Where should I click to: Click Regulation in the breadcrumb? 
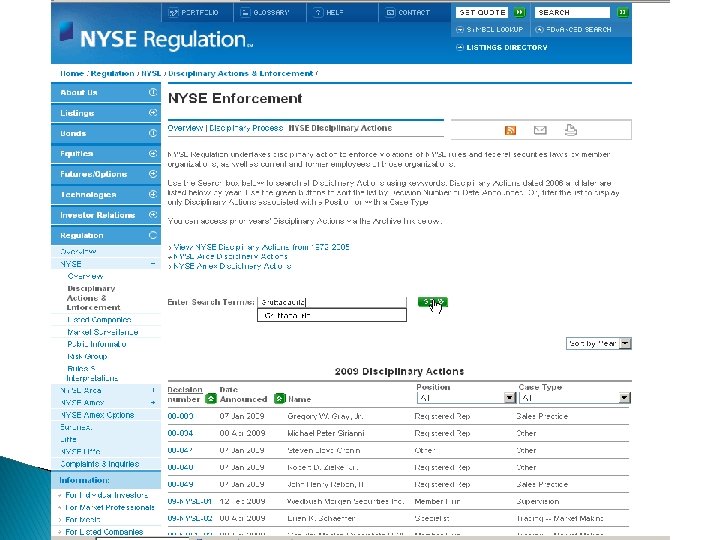point(112,73)
